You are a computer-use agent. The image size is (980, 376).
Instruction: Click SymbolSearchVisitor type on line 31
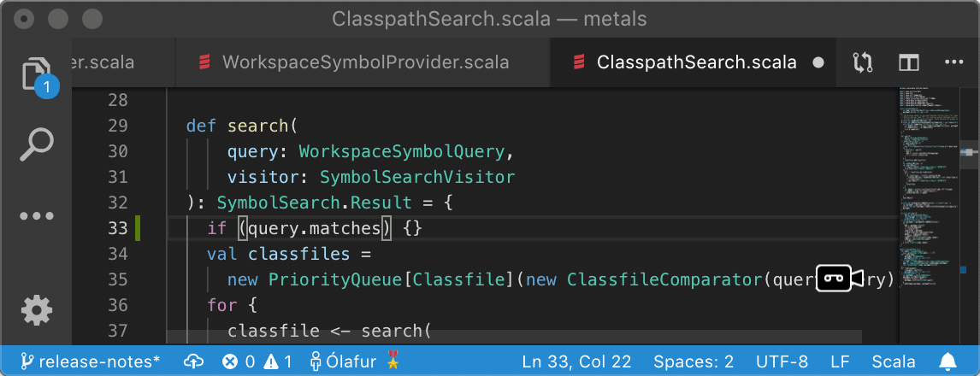click(x=417, y=178)
